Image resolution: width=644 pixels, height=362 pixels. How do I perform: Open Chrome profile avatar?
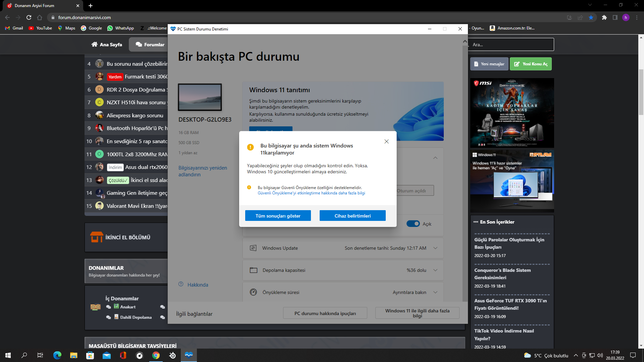(x=626, y=17)
